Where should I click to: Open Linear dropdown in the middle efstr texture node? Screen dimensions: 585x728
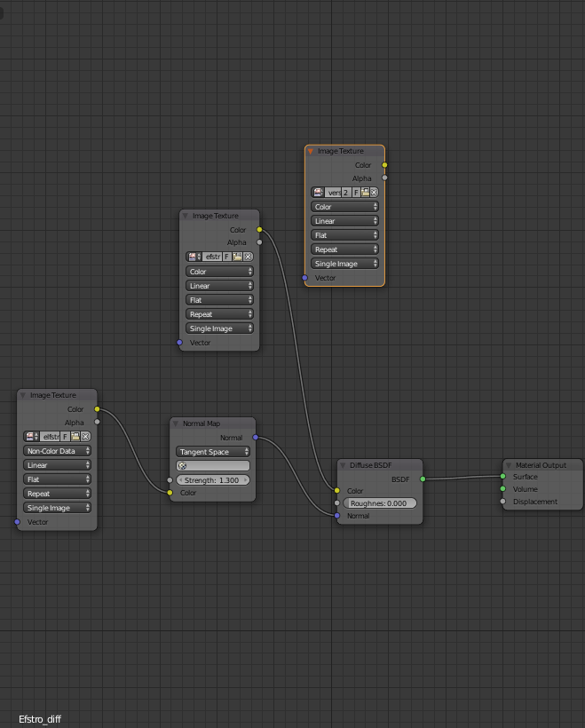[x=219, y=286]
